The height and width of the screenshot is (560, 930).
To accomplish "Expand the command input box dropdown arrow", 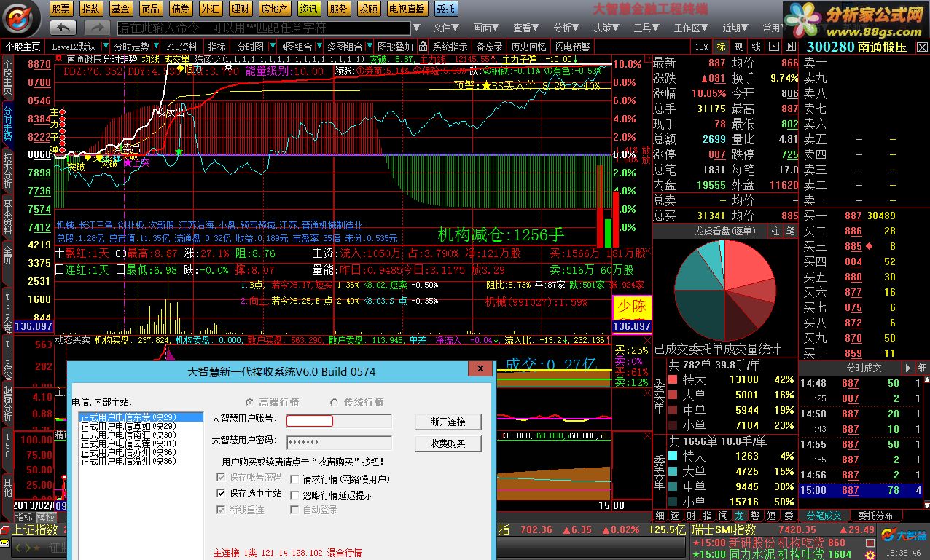I will [416, 28].
